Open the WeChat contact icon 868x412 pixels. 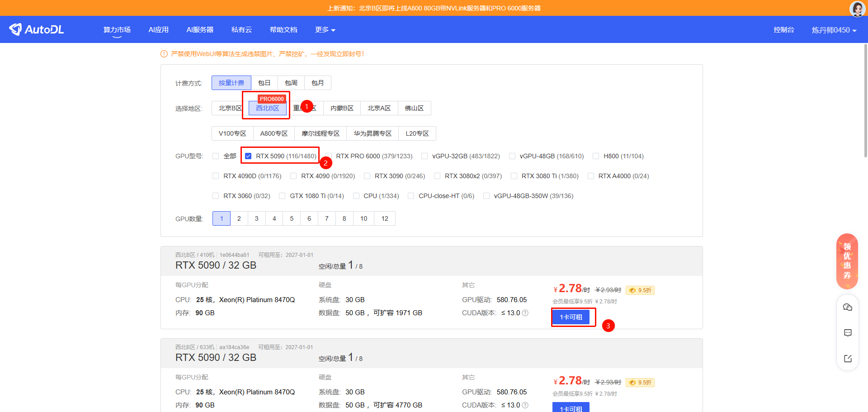point(848,308)
